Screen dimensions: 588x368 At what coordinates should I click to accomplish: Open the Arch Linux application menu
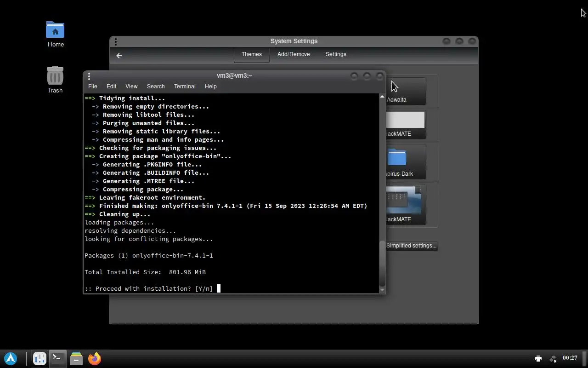(11, 358)
